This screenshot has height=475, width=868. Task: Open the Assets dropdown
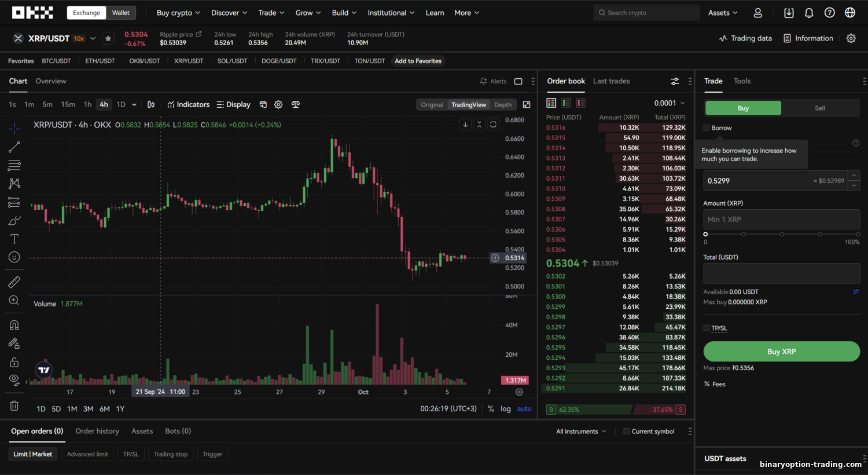click(723, 13)
